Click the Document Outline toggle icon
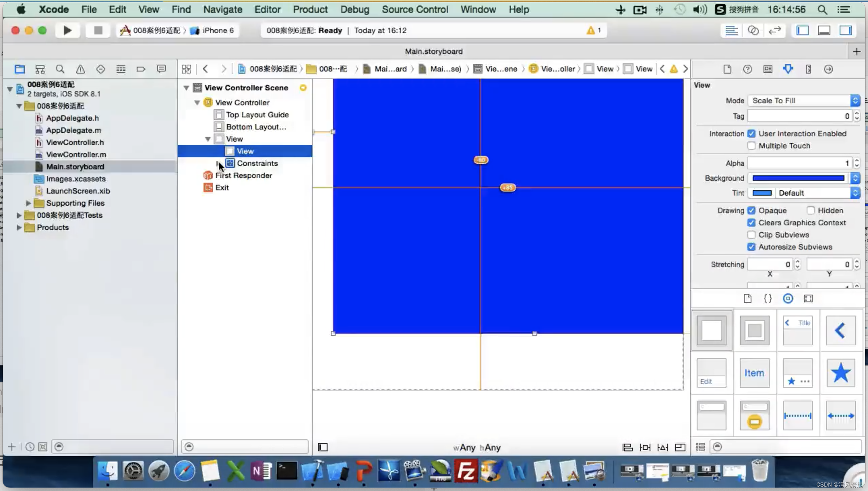Viewport: 868px width, 491px height. click(x=322, y=447)
